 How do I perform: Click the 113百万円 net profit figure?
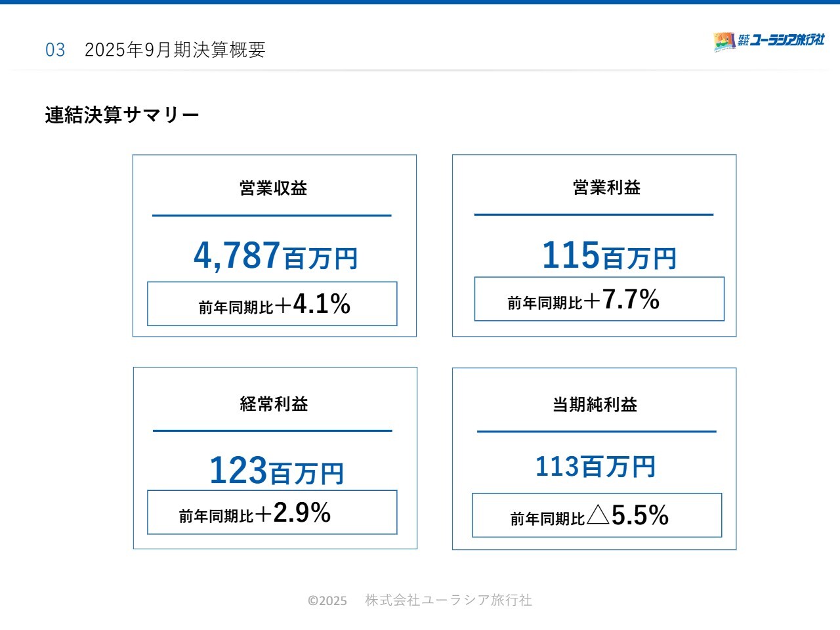point(595,467)
